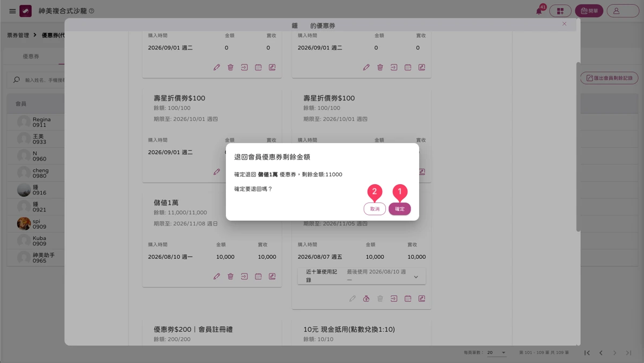Image resolution: width=644 pixels, height=363 pixels.
Task: Click the note icon on the 2026/08/10 card
Action: point(272,277)
